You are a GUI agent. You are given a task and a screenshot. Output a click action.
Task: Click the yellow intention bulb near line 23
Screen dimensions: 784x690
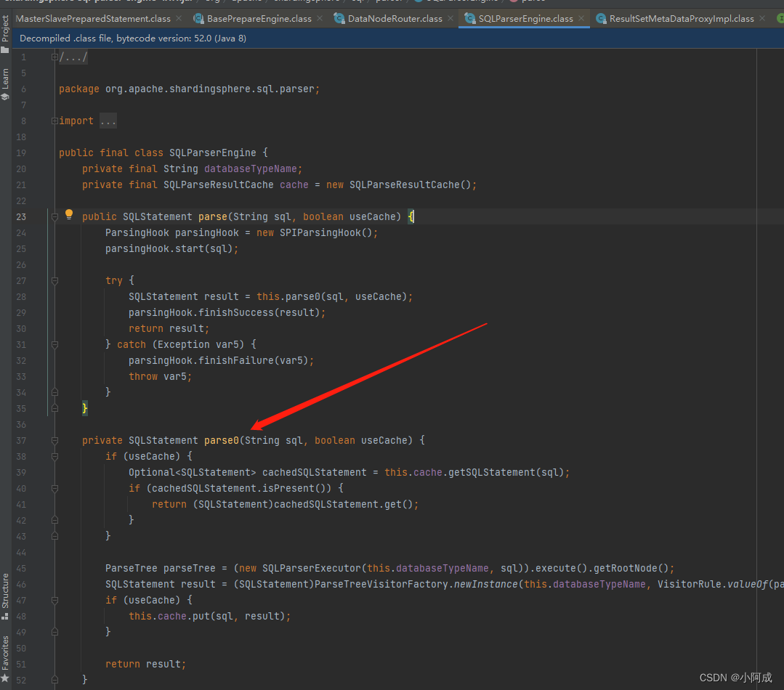pyautogui.click(x=68, y=214)
